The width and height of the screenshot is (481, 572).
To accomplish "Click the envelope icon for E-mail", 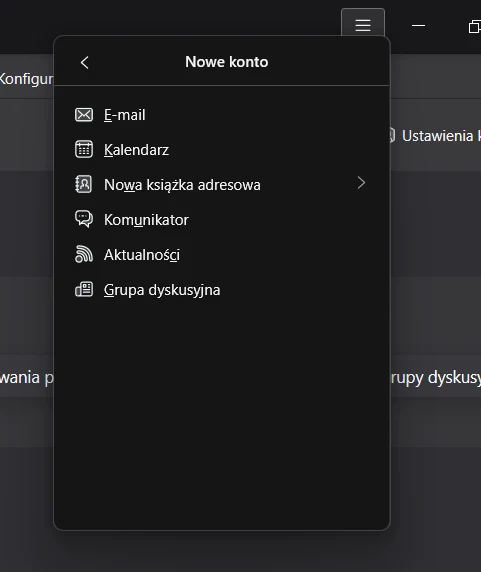I will pyautogui.click(x=84, y=115).
